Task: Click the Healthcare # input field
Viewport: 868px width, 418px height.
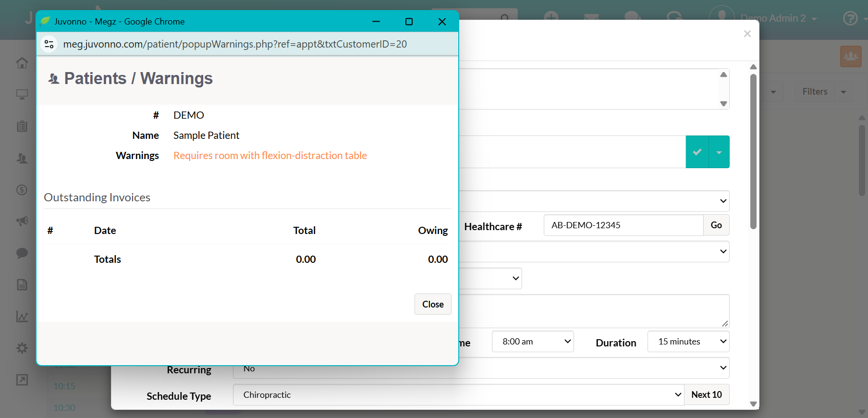Action: (x=623, y=225)
